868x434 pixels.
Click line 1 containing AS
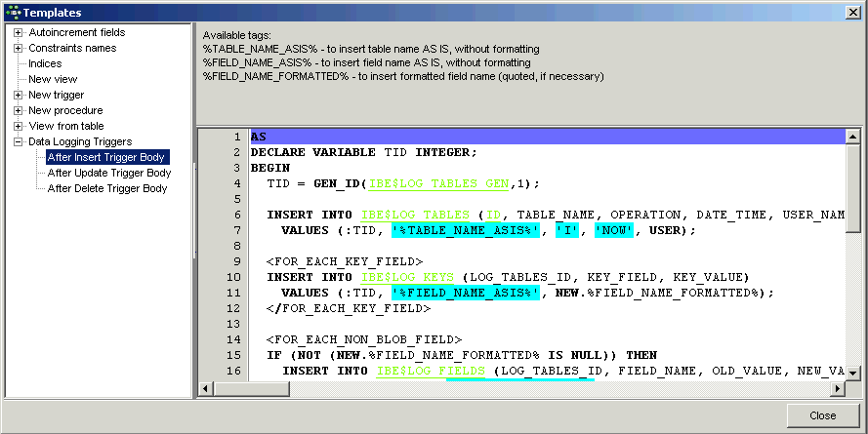pyautogui.click(x=548, y=137)
